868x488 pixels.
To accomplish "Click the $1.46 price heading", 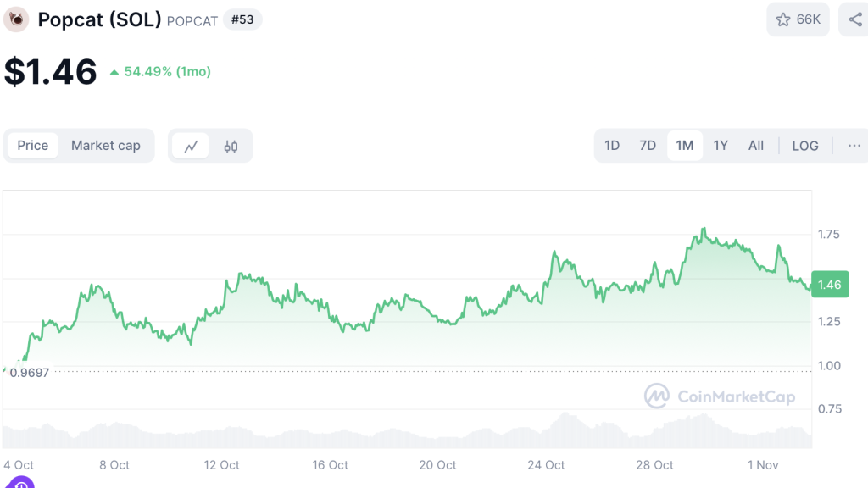I will [x=50, y=72].
